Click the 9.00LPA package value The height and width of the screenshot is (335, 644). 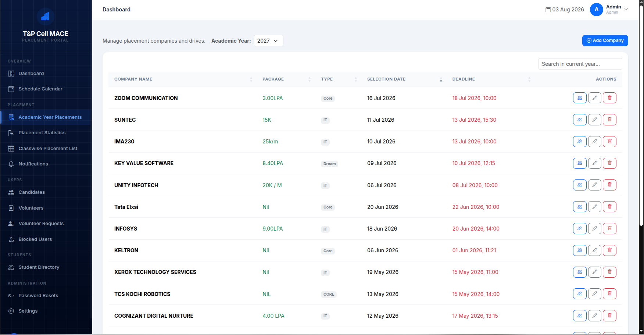pyautogui.click(x=273, y=229)
